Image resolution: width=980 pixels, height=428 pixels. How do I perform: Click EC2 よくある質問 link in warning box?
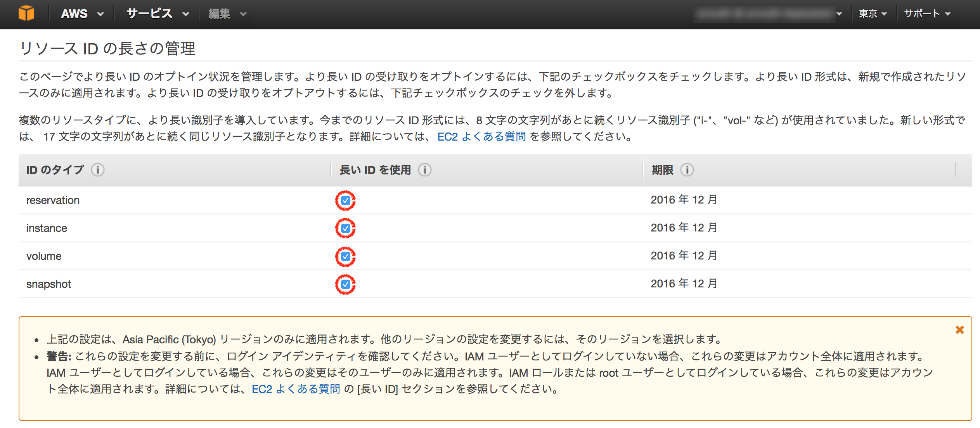click(296, 389)
